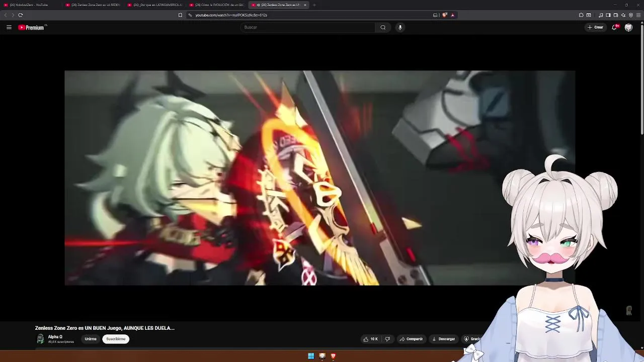
Task: Open the reading list toolbar icon
Action: click(x=589, y=15)
